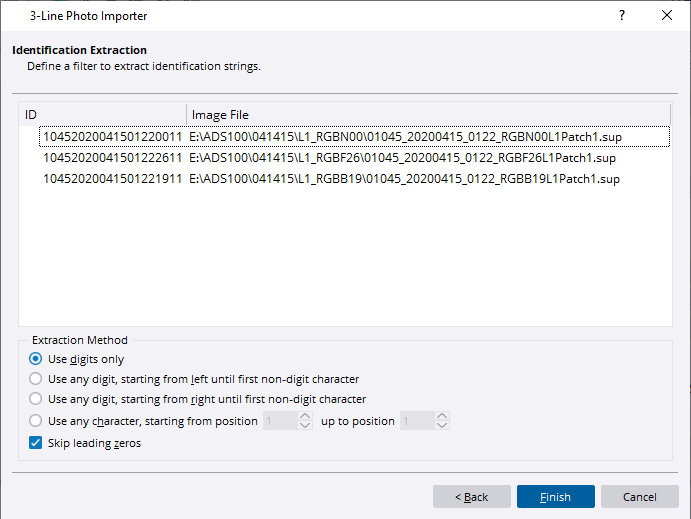691x519 pixels.
Task: Toggle the Skip leading zeros checkbox
Action: 37,443
